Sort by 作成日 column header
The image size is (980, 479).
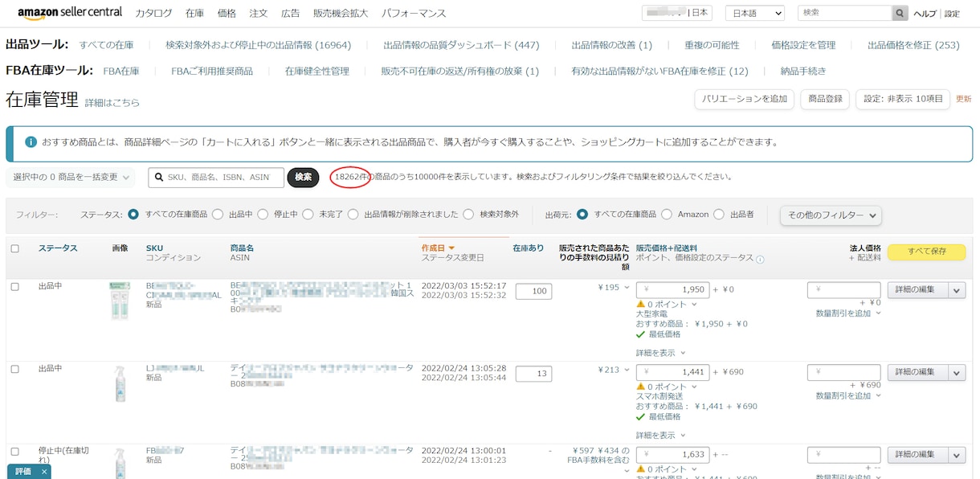[439, 248]
